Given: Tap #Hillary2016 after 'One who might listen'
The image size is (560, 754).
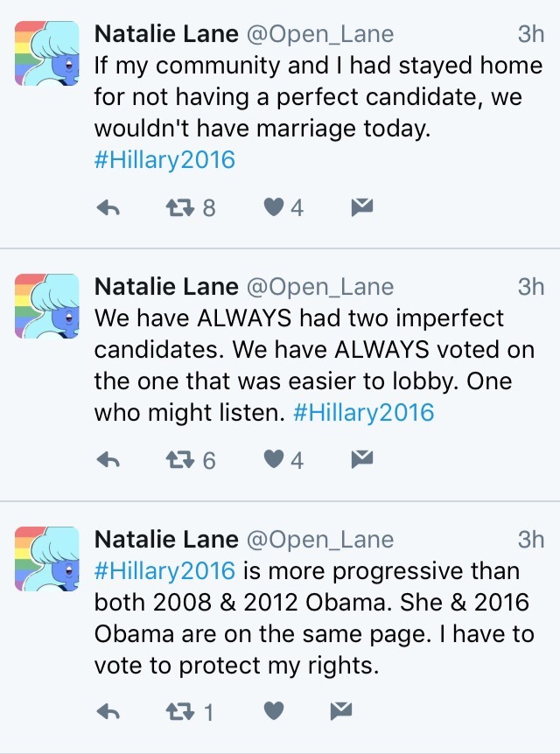Looking at the screenshot, I should pyautogui.click(x=364, y=413).
